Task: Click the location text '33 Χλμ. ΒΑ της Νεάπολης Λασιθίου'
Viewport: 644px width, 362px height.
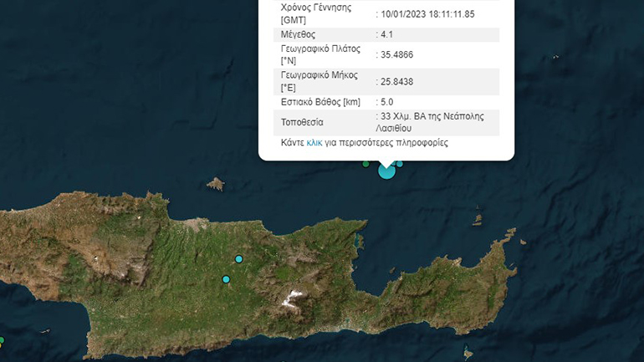Action: click(x=430, y=122)
